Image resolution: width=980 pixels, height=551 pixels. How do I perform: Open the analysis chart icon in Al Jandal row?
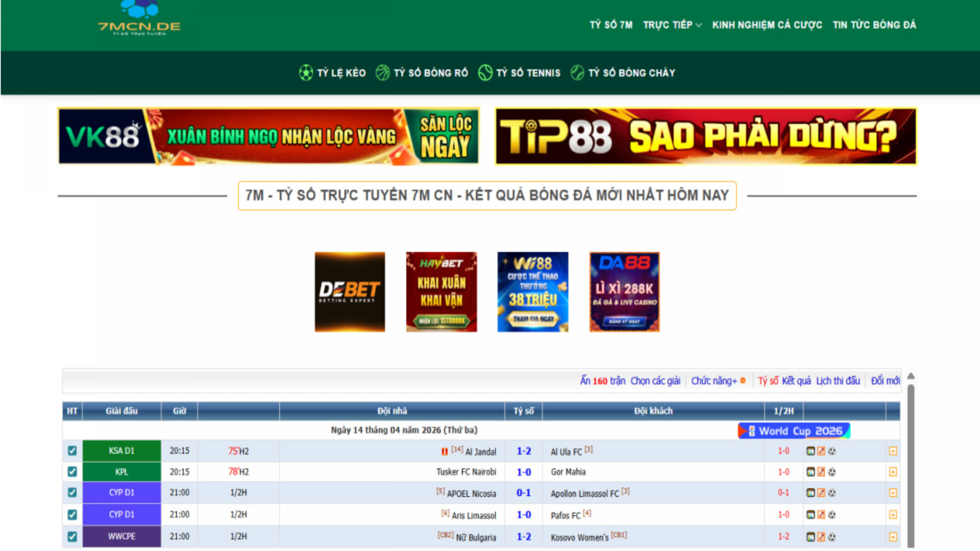point(810,451)
